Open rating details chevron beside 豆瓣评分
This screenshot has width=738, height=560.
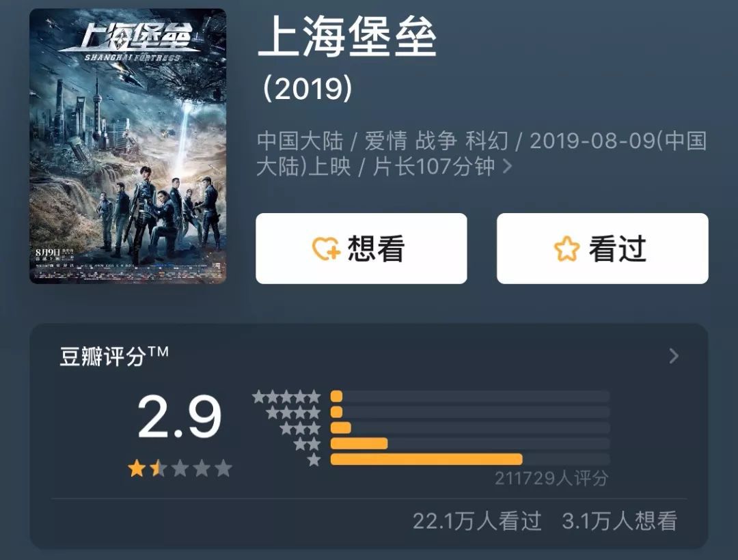click(x=674, y=356)
